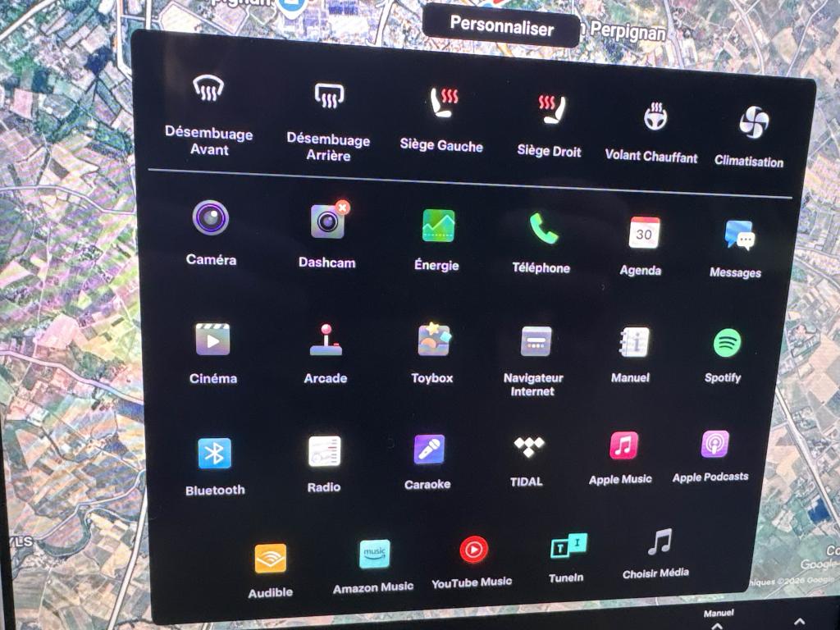Open Choisir Média source selector

click(x=659, y=541)
